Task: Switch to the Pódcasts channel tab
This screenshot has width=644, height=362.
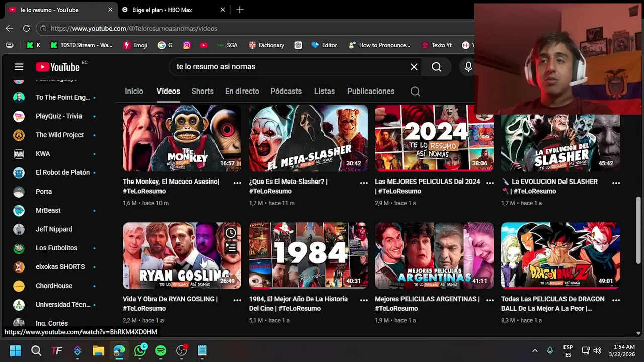Action: 286,92
